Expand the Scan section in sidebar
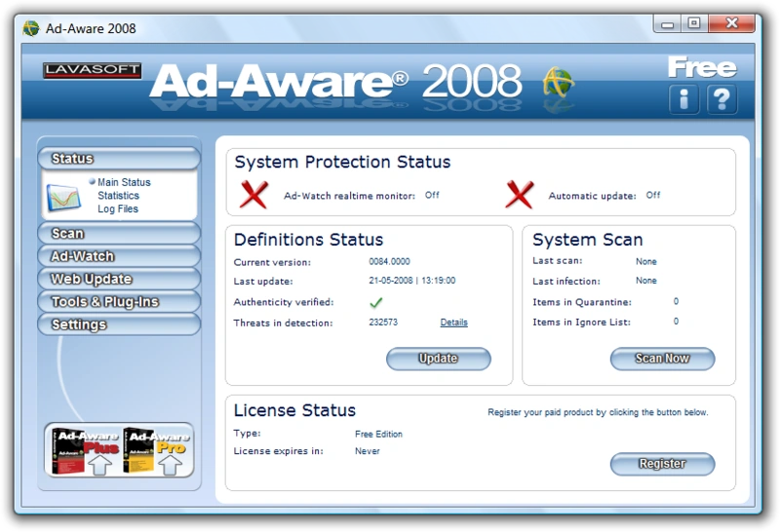Image resolution: width=780 pixels, height=532 pixels. coord(119,233)
